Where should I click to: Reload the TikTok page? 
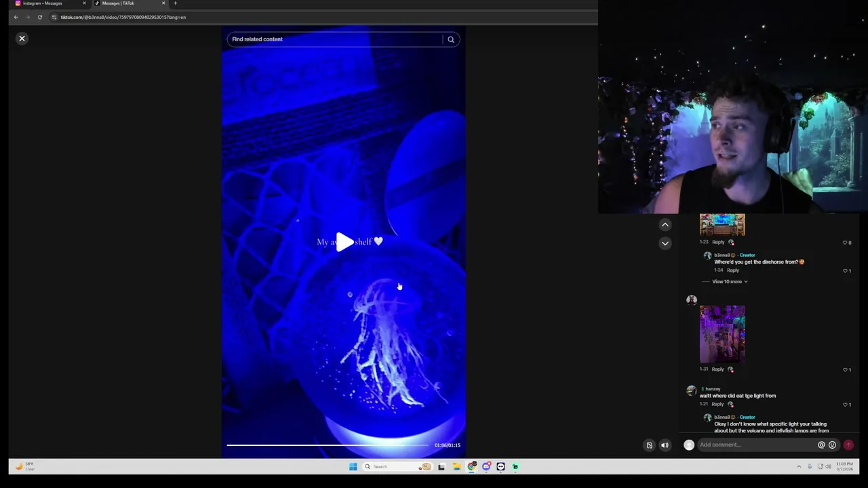pos(40,17)
